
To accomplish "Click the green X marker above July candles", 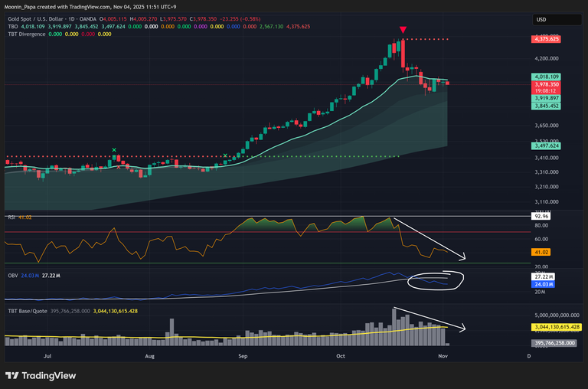I will (114, 150).
